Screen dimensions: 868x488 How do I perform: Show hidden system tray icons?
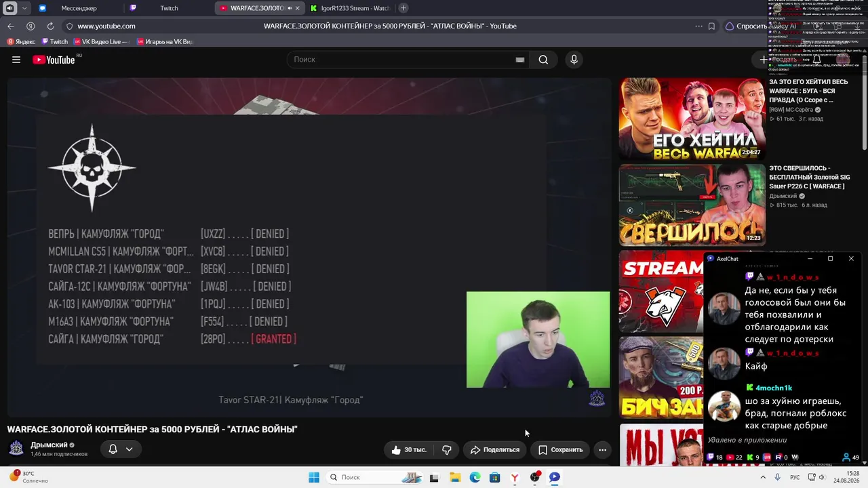(x=763, y=477)
